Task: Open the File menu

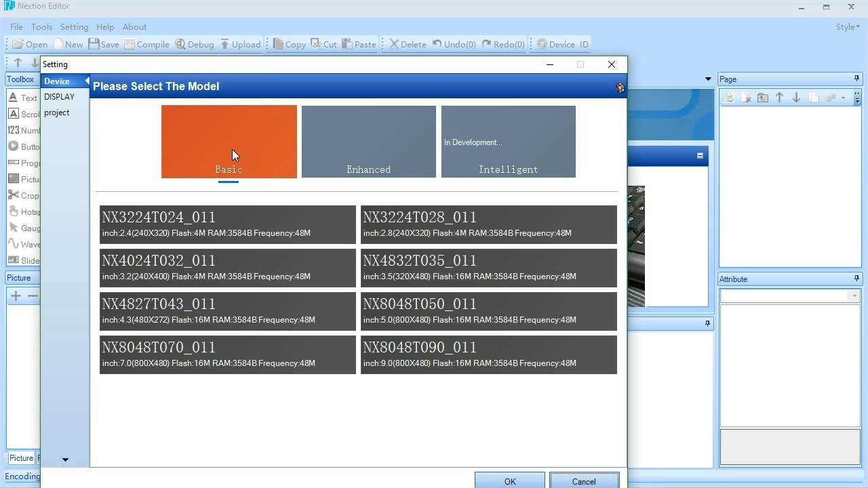Action: pos(16,27)
